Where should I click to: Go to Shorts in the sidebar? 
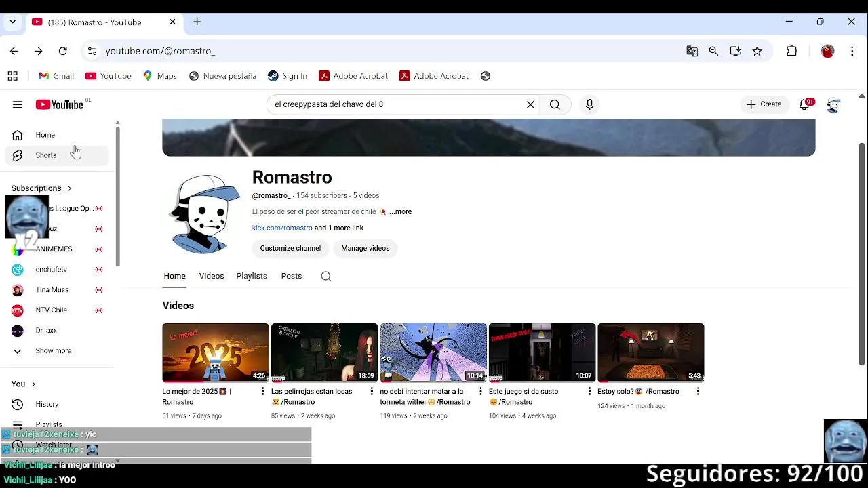click(x=58, y=155)
